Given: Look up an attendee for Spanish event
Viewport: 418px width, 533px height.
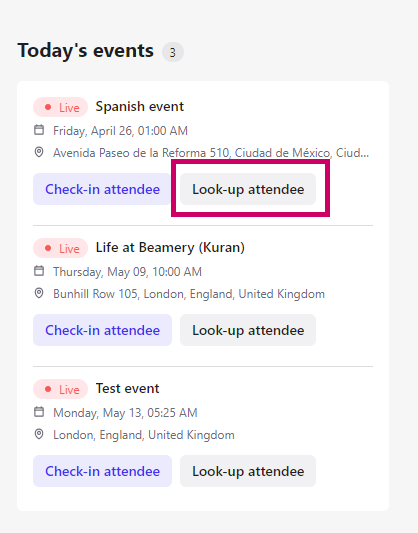Looking at the screenshot, I should 248,189.
